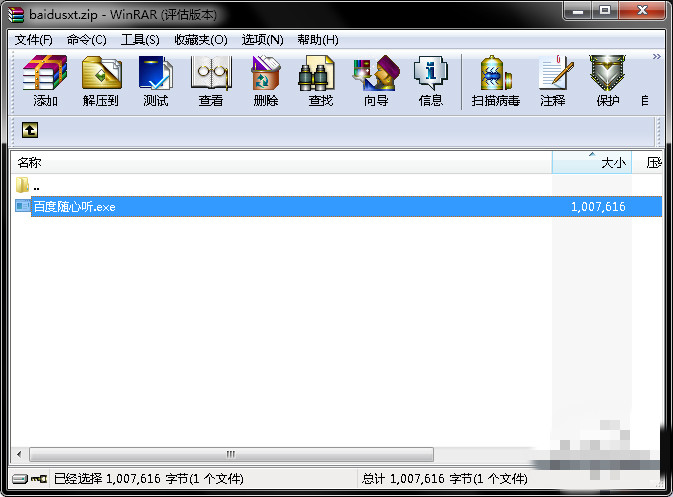The image size is (673, 497).
Task: Select the file name 百度随心听.exe
Action: coord(75,207)
